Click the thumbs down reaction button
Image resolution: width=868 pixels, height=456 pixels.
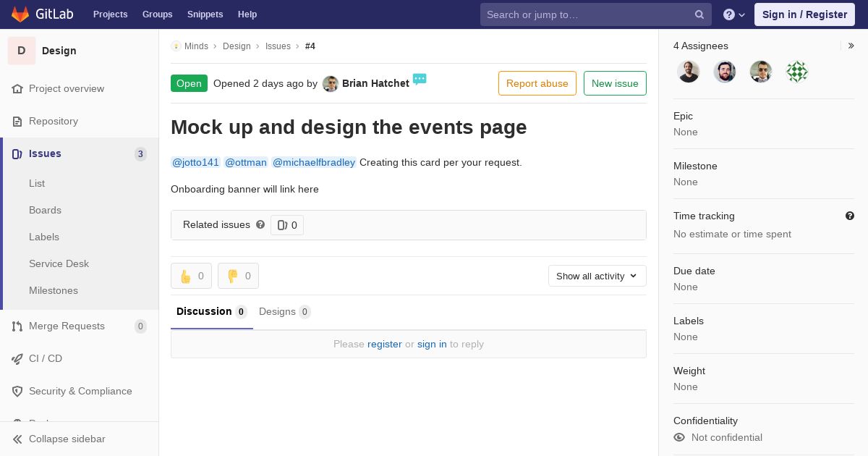(238, 276)
